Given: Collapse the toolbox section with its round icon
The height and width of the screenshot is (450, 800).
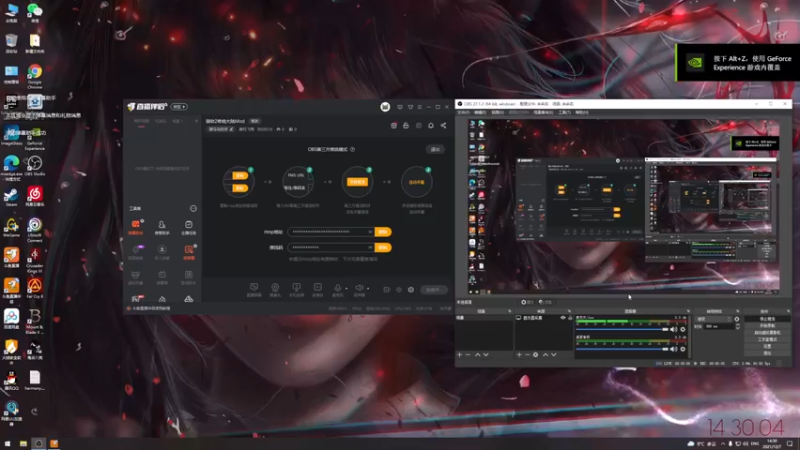Looking at the screenshot, I should (193, 208).
